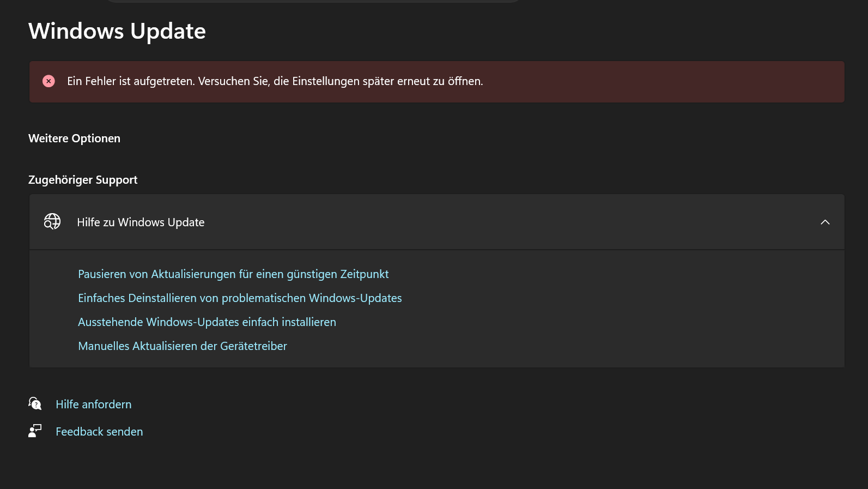This screenshot has width=868, height=489.
Task: Click the 'Ein Fehler ist aufgetreten' sentence
Action: (131, 81)
